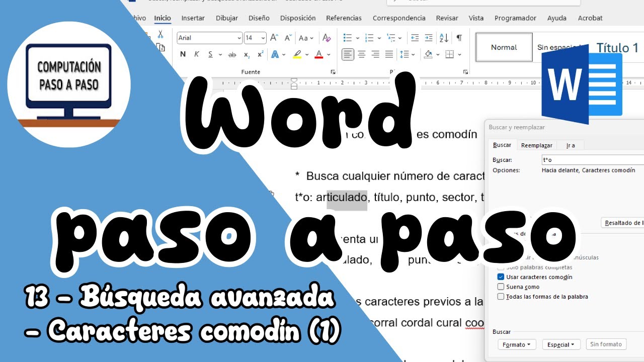Image resolution: width=644 pixels, height=362 pixels.
Task: Open the Correspondencia tab
Action: point(399,18)
